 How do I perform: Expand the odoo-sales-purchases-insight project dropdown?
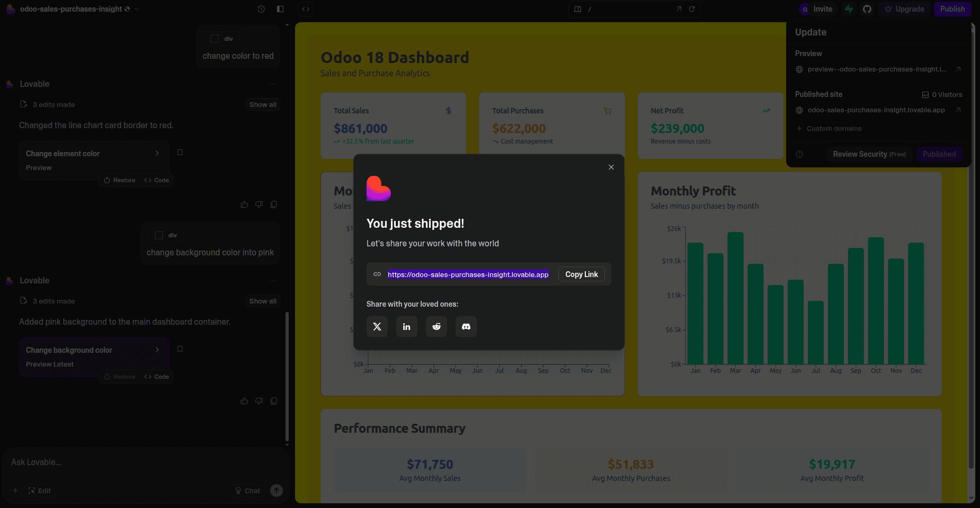pos(137,9)
